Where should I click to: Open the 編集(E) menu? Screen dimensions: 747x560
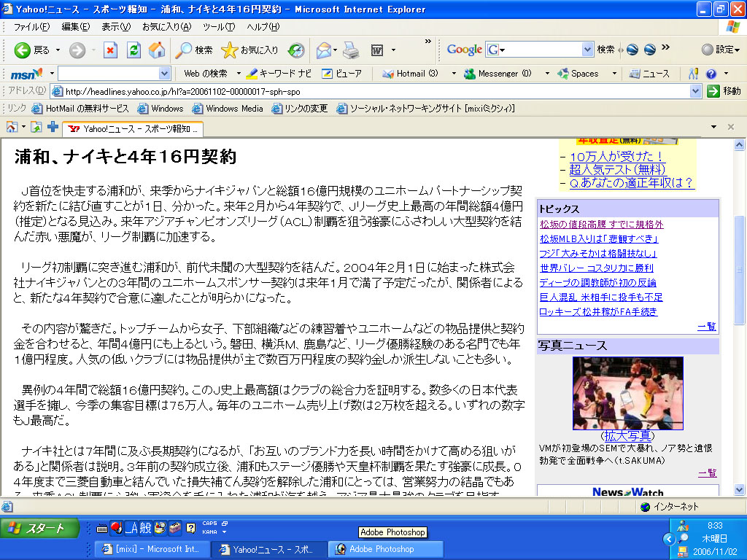point(76,27)
